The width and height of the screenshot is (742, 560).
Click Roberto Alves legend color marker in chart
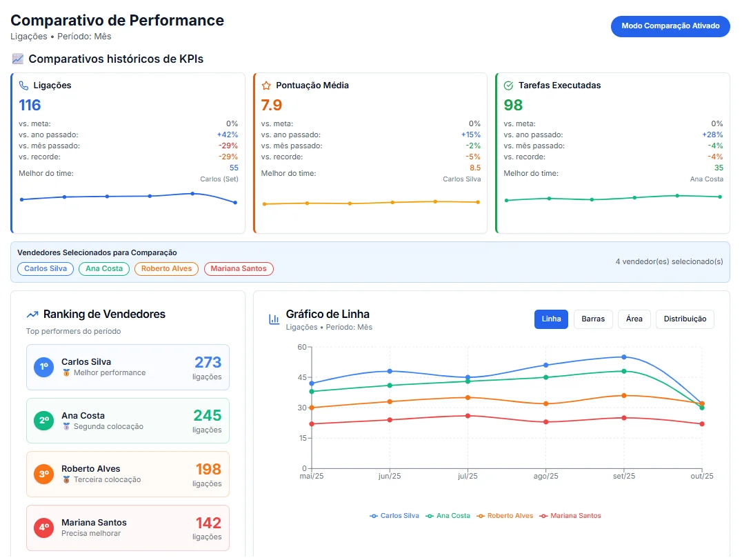coord(481,516)
